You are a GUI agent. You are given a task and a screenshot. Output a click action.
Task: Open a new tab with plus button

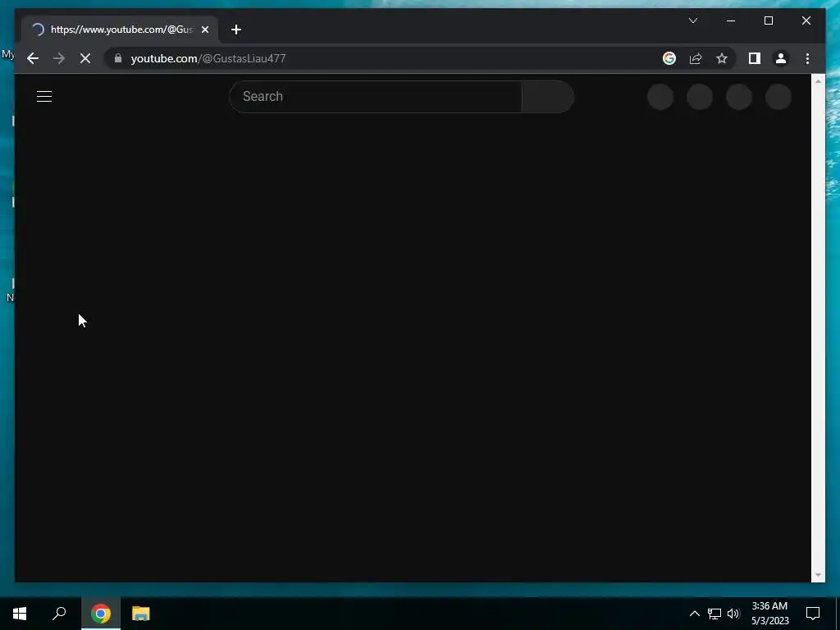236,30
